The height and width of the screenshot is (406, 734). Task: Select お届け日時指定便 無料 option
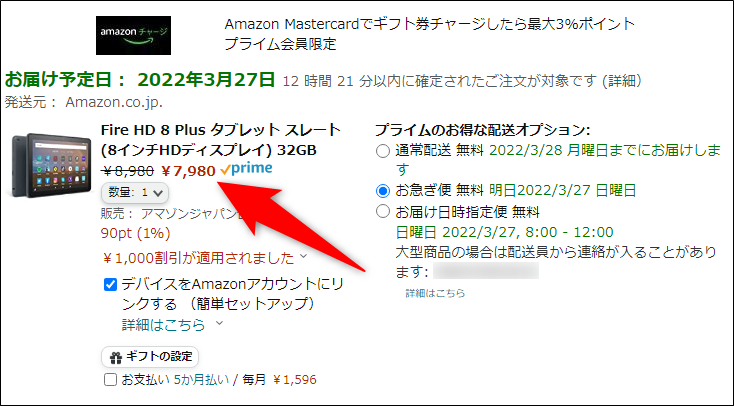click(383, 212)
